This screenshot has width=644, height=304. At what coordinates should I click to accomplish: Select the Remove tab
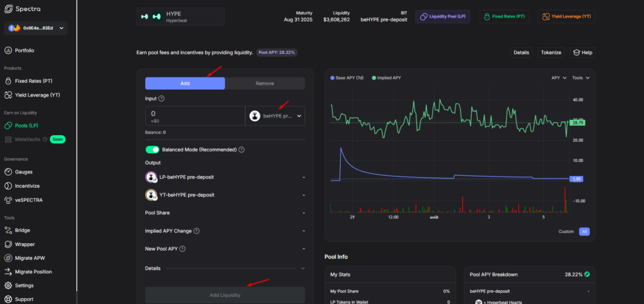(265, 84)
